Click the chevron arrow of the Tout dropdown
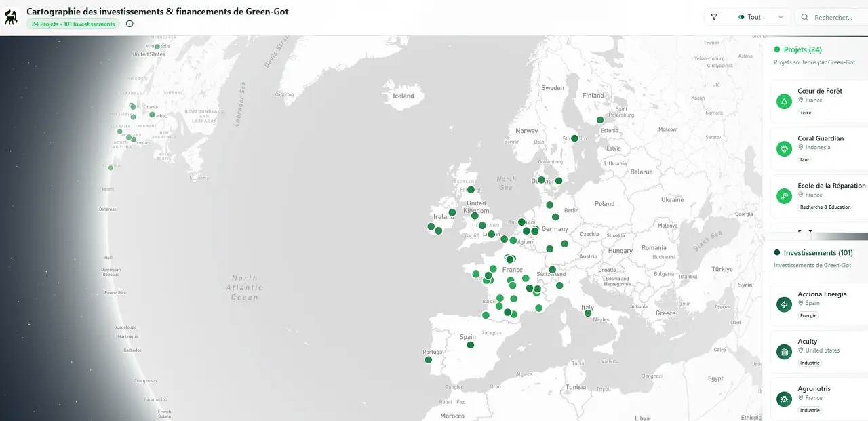Screen dimensions: 868x421 pos(781,17)
